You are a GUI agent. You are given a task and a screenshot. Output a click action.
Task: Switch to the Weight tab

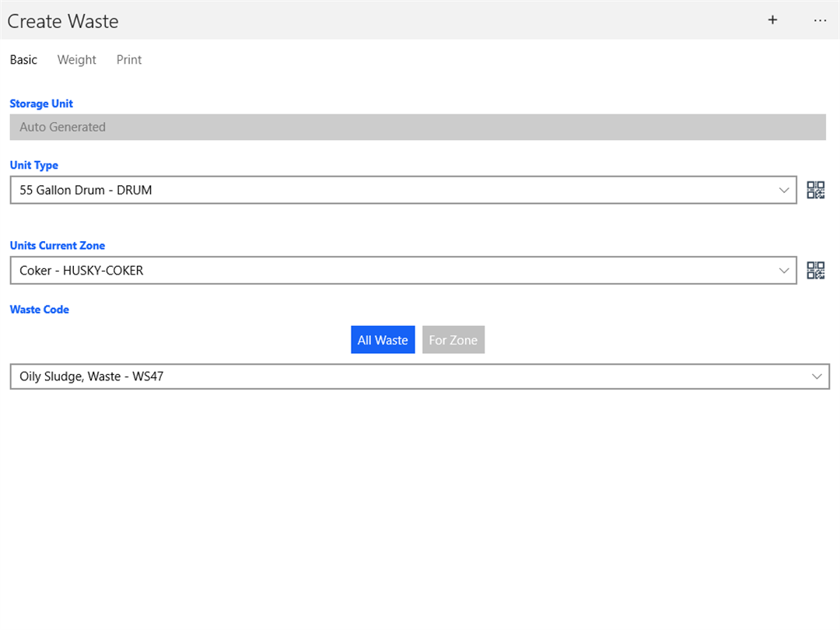click(x=77, y=60)
